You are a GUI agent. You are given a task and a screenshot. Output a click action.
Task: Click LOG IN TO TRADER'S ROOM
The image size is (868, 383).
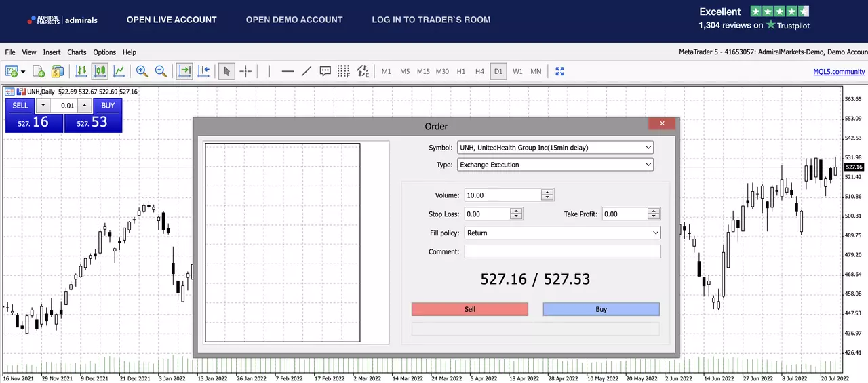click(431, 20)
